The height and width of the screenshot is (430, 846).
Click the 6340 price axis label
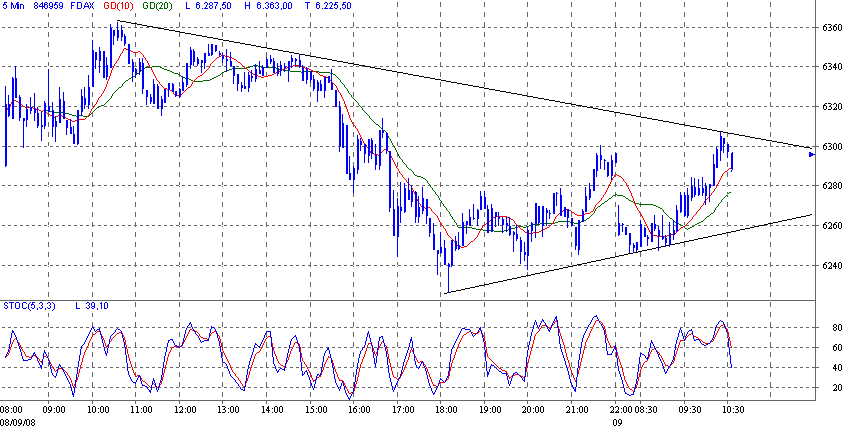coord(833,67)
